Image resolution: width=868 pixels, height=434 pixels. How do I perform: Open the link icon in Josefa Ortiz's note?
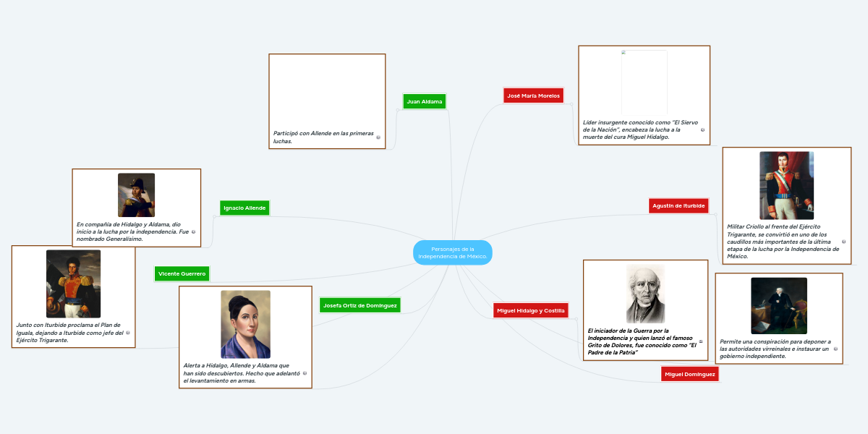[305, 373]
